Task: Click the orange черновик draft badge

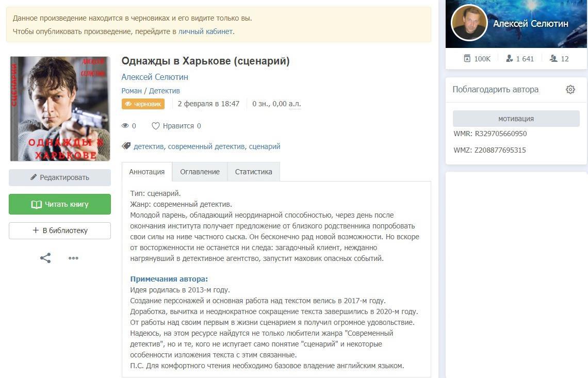Action: coord(143,104)
